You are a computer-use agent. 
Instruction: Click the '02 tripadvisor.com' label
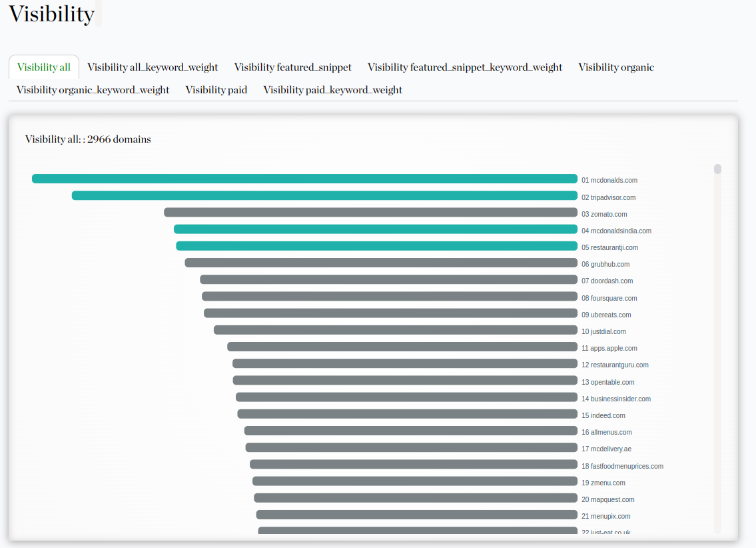point(609,197)
